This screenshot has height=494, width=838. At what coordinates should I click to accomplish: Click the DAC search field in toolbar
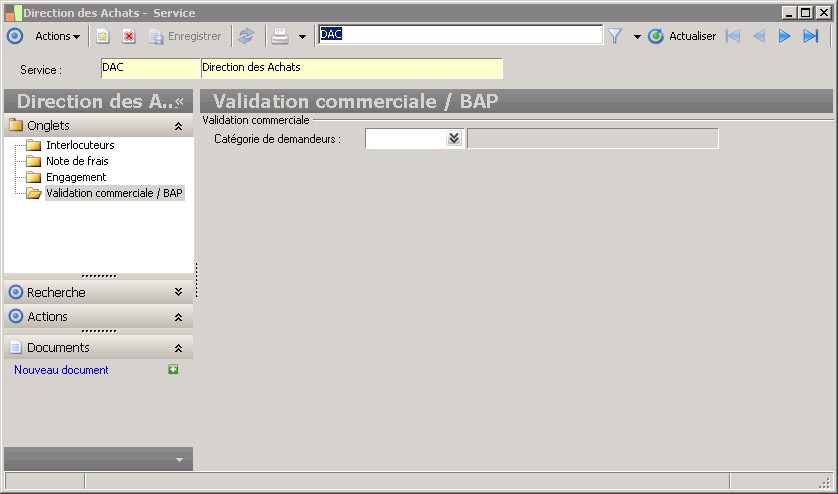click(460, 35)
